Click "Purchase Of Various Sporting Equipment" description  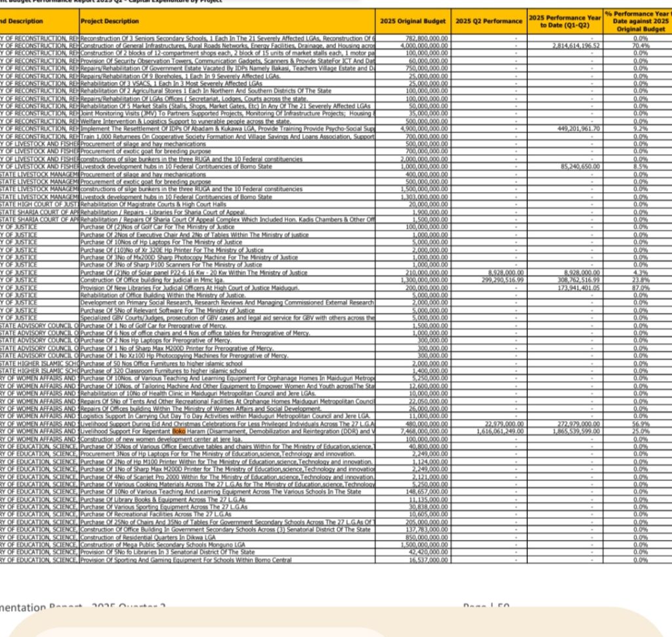point(163,506)
